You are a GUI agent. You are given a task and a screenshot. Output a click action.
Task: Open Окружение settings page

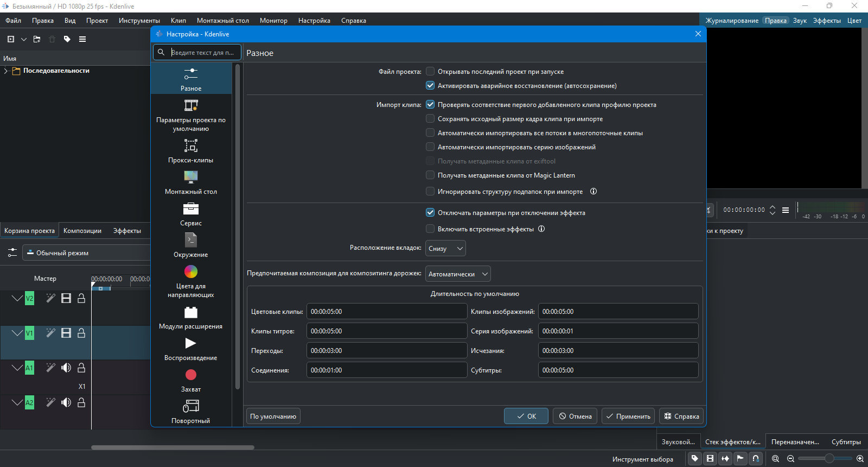click(x=191, y=245)
